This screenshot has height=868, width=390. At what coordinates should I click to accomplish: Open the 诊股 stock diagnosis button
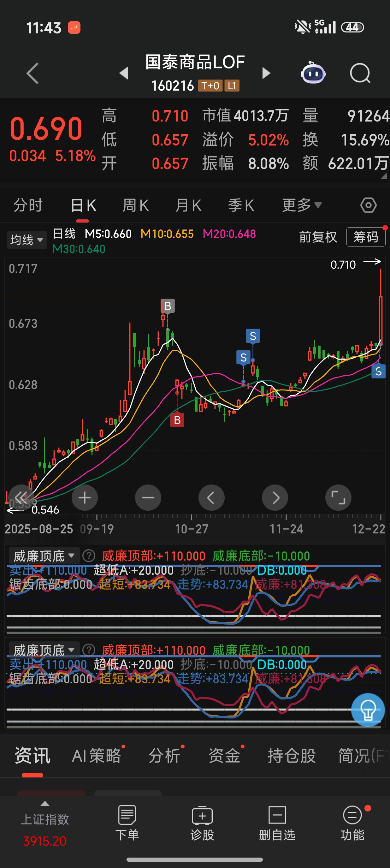202,823
